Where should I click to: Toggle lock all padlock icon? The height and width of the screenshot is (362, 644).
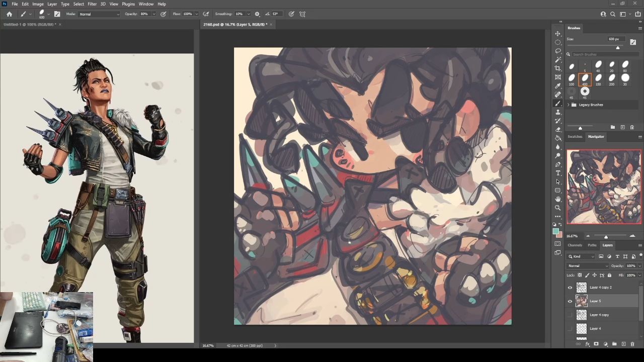(x=610, y=275)
